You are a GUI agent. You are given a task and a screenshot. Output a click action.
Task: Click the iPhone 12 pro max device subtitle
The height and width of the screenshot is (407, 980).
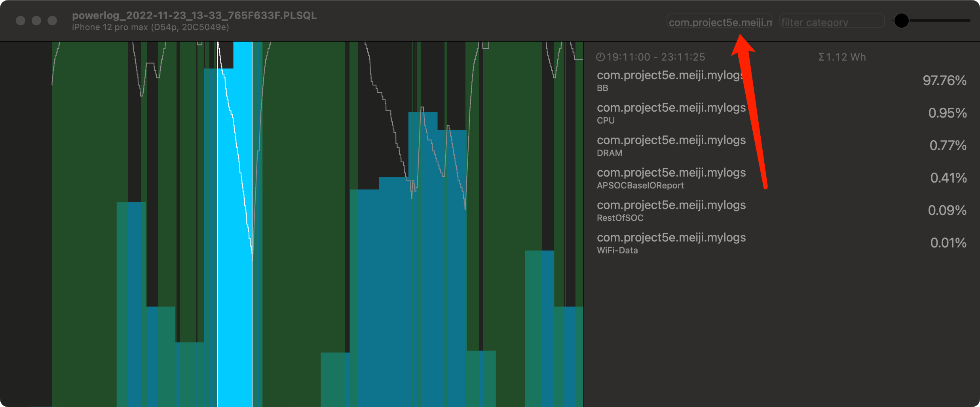150,27
